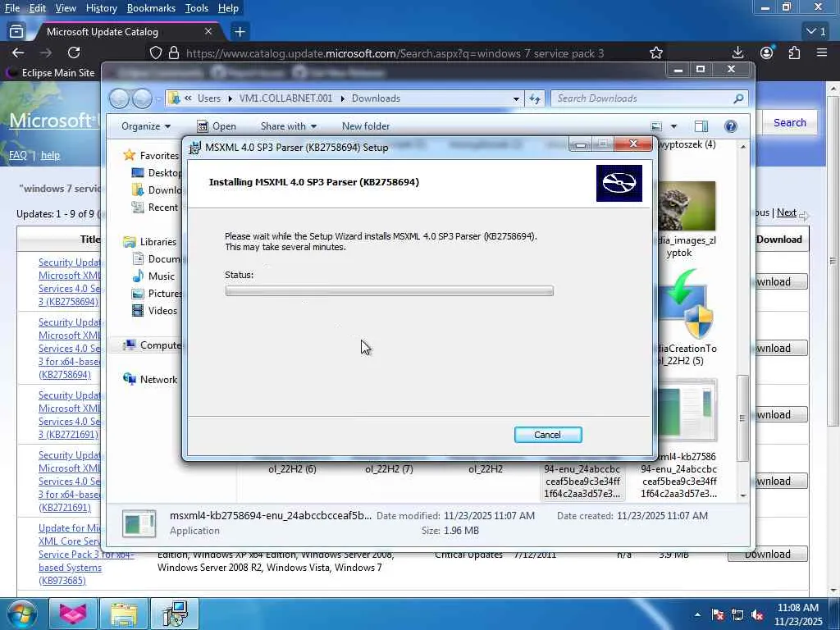This screenshot has height=630, width=840.
Task: Click Open in the Explorer toolbar
Action: click(217, 126)
